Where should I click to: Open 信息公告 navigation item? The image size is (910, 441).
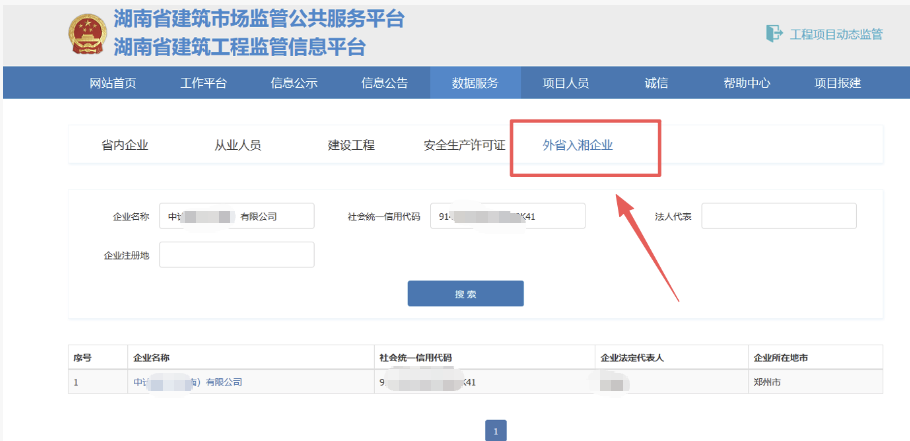[x=384, y=83]
